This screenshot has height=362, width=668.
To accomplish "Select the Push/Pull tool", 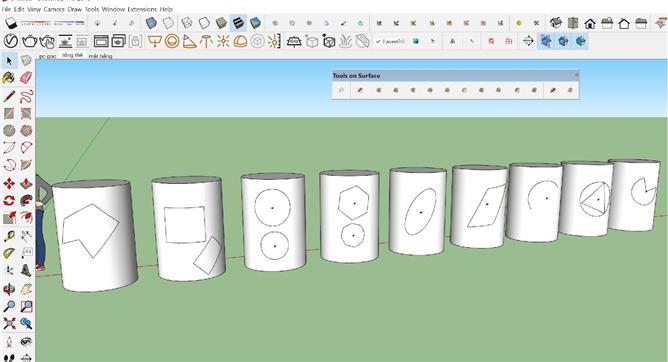I will pyautogui.click(x=26, y=184).
